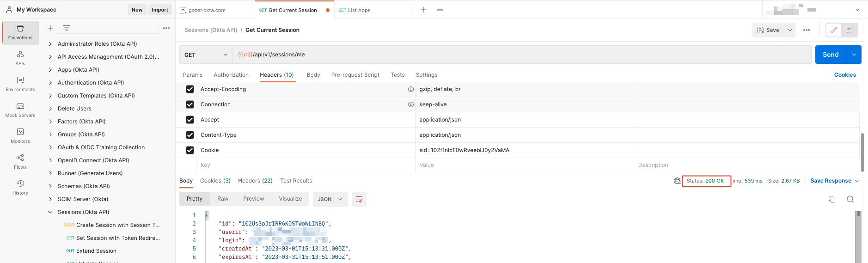Viewport: 868px width, 263px height.
Task: Click the info icon on Connection row
Action: (x=410, y=104)
